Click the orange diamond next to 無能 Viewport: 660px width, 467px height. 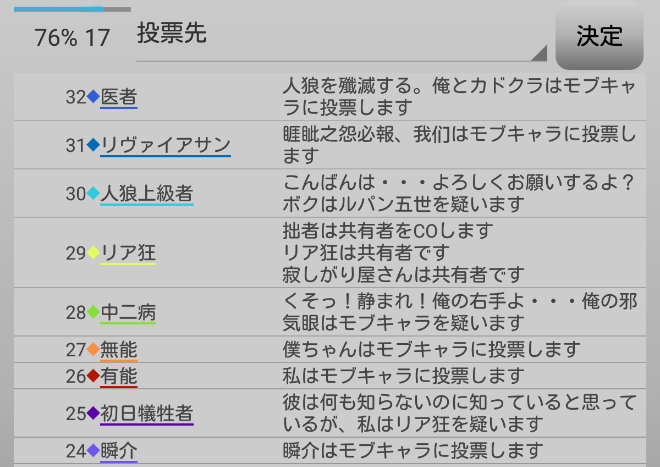click(x=93, y=349)
